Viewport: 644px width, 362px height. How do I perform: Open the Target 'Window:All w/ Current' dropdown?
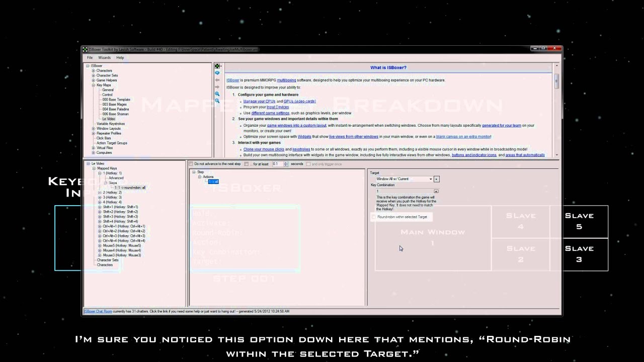point(430,179)
